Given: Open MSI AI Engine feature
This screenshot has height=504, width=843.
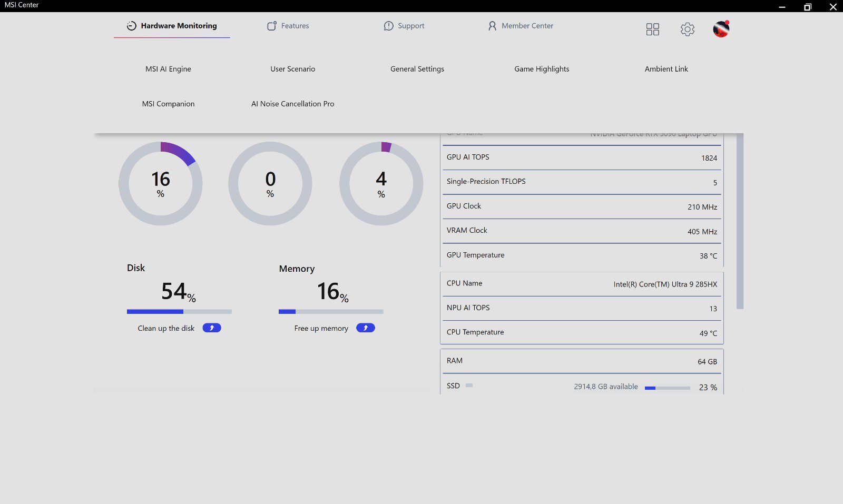Looking at the screenshot, I should [x=168, y=69].
